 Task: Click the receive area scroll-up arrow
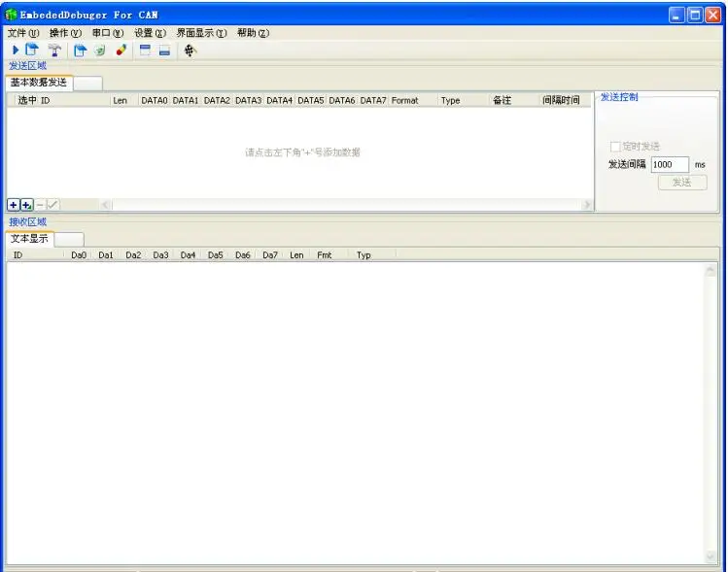click(710, 270)
